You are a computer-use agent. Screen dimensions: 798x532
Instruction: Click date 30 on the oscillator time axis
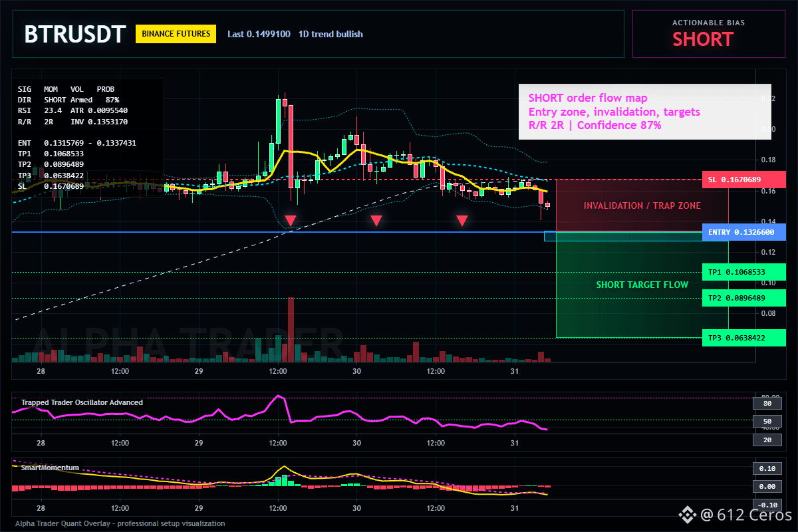pyautogui.click(x=356, y=443)
